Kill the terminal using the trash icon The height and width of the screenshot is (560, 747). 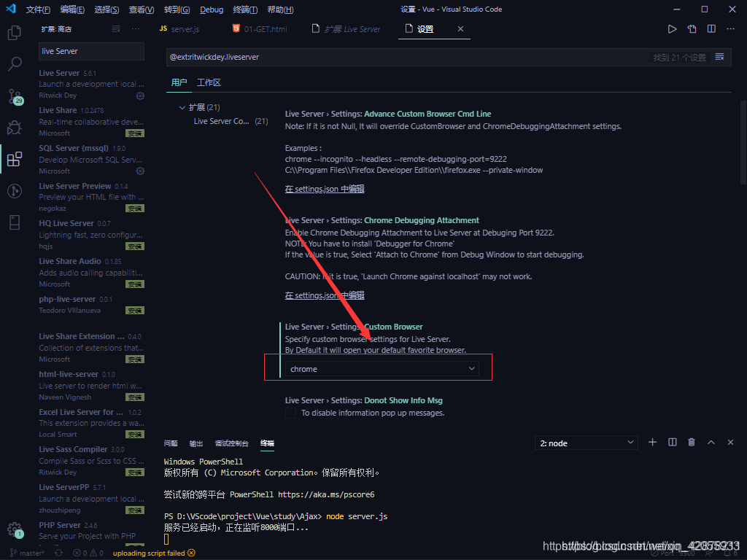pos(691,443)
